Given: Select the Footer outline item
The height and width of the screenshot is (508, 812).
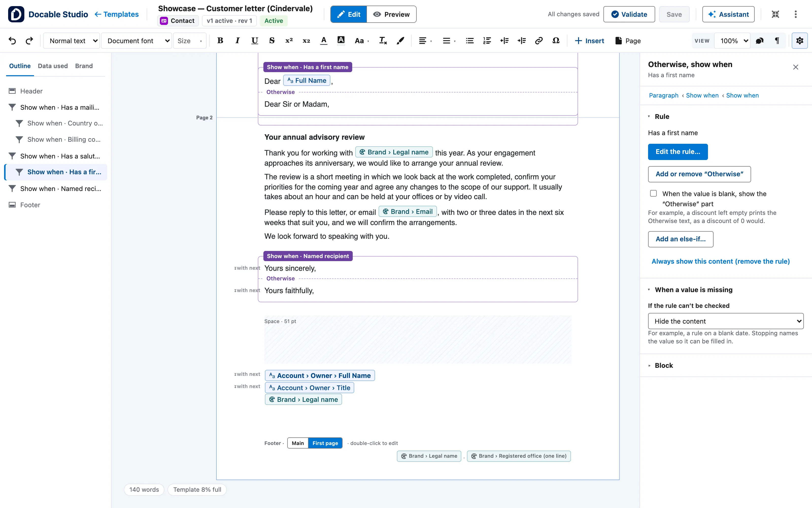Looking at the screenshot, I should pyautogui.click(x=55, y=205).
